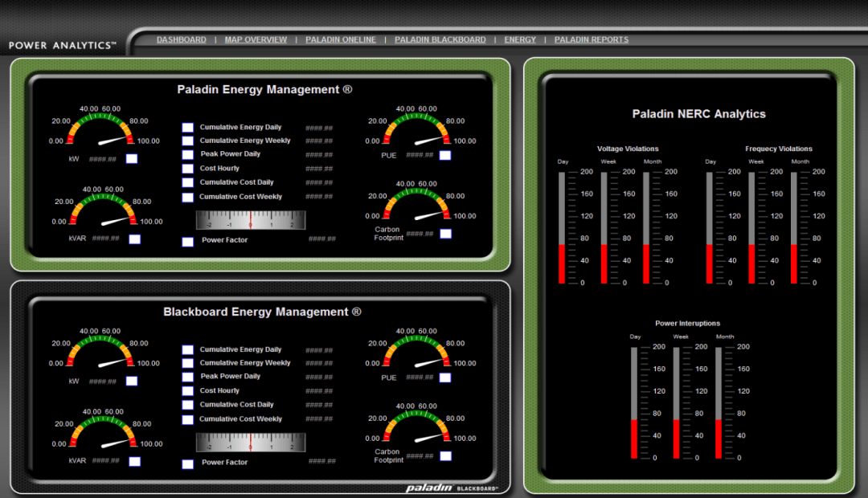The width and height of the screenshot is (868, 498).
Task: Click the Power Interuptions label
Action: [x=687, y=323]
